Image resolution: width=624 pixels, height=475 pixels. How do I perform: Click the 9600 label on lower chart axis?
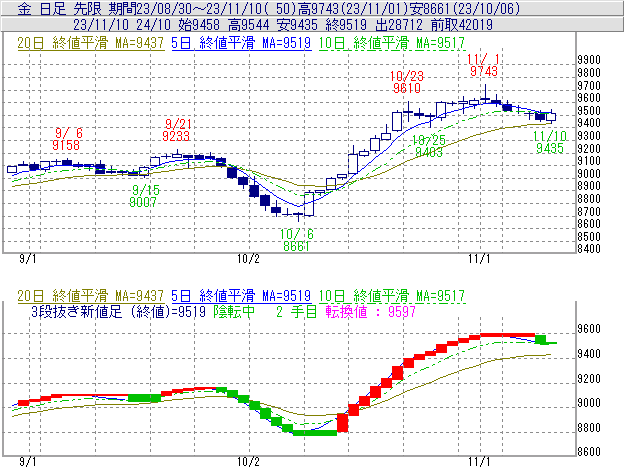coord(589,329)
